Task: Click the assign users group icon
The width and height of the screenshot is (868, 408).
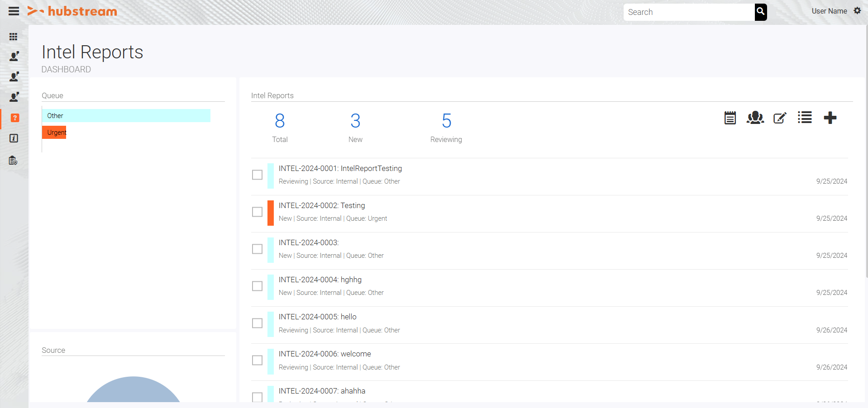Action: [755, 118]
